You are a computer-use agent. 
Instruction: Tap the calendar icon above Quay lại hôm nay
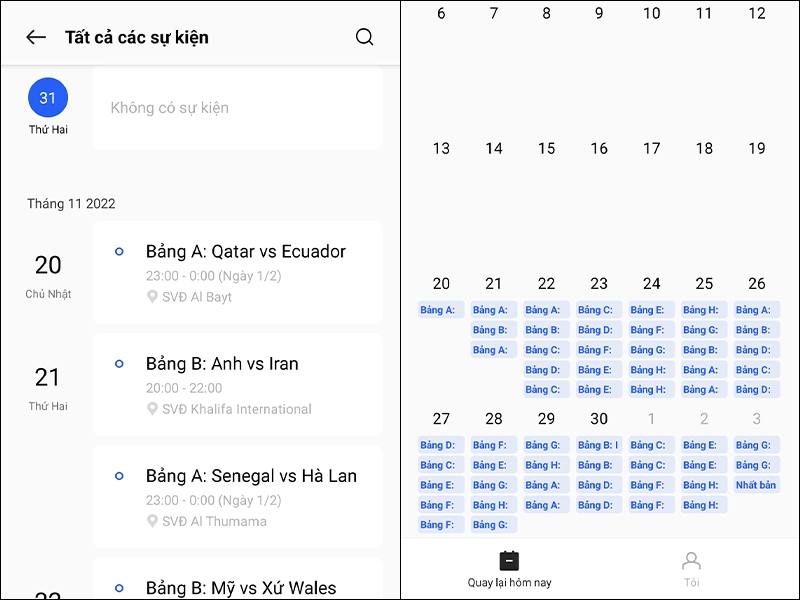click(x=509, y=561)
